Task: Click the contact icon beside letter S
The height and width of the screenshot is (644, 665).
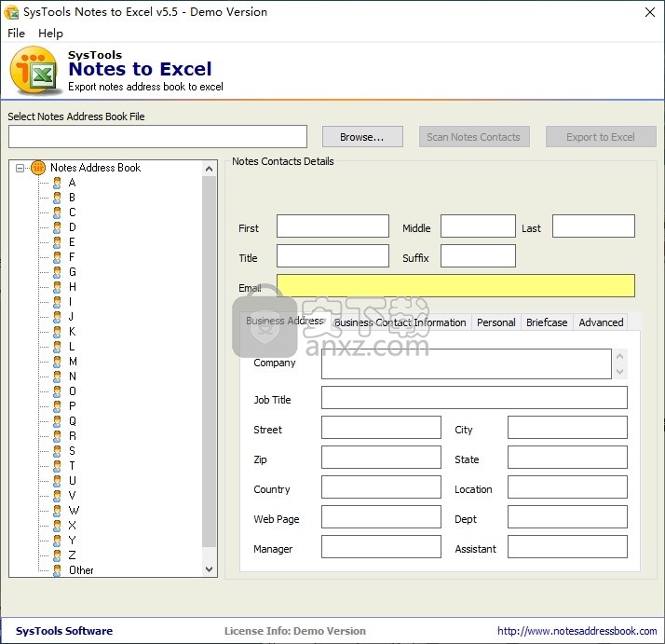Action: click(57, 451)
